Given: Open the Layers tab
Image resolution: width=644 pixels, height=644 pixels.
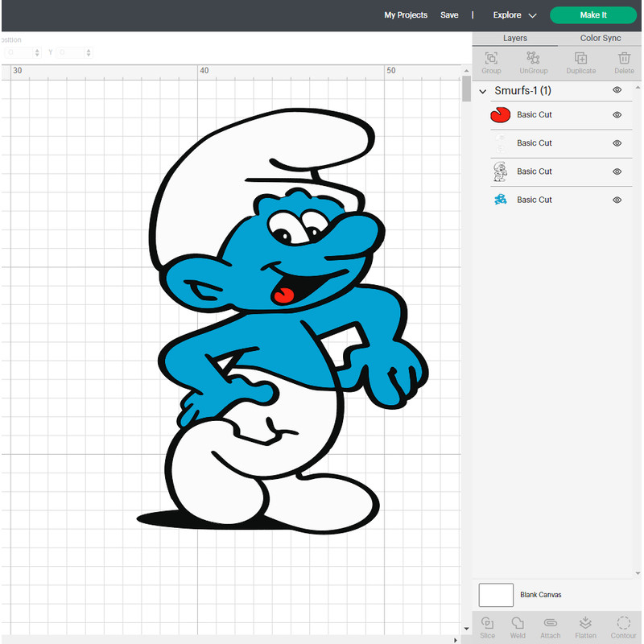Looking at the screenshot, I should click(515, 38).
